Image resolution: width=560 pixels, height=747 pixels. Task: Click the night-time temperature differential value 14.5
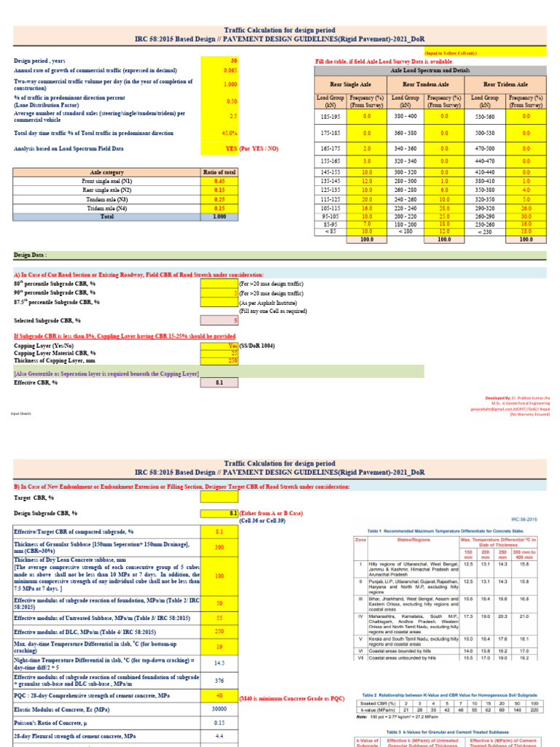tap(219, 663)
